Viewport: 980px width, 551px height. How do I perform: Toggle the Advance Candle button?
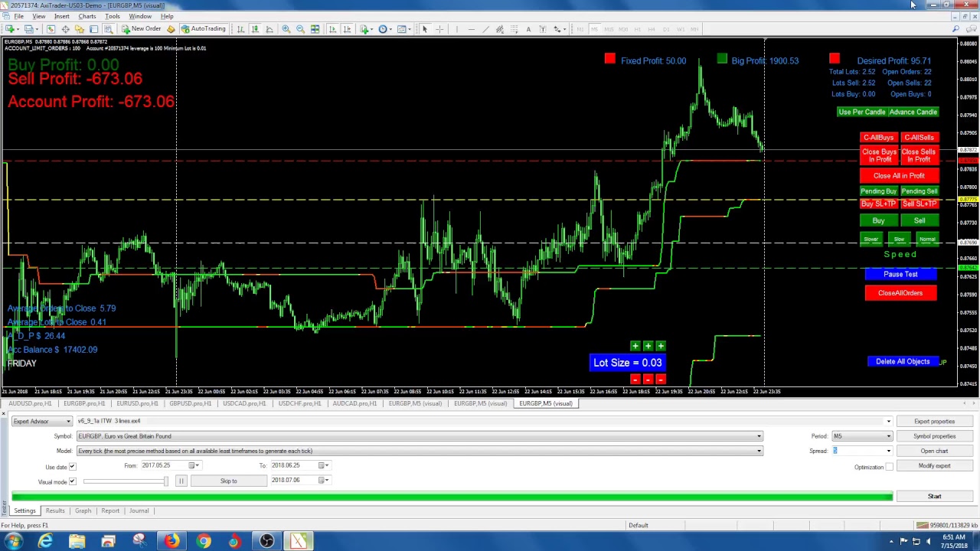pyautogui.click(x=913, y=112)
